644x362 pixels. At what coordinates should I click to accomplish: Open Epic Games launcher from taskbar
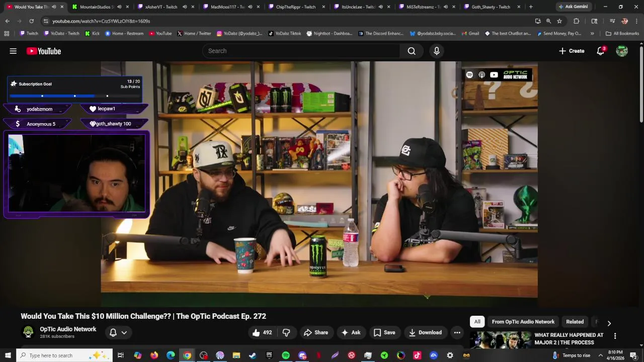(269, 355)
